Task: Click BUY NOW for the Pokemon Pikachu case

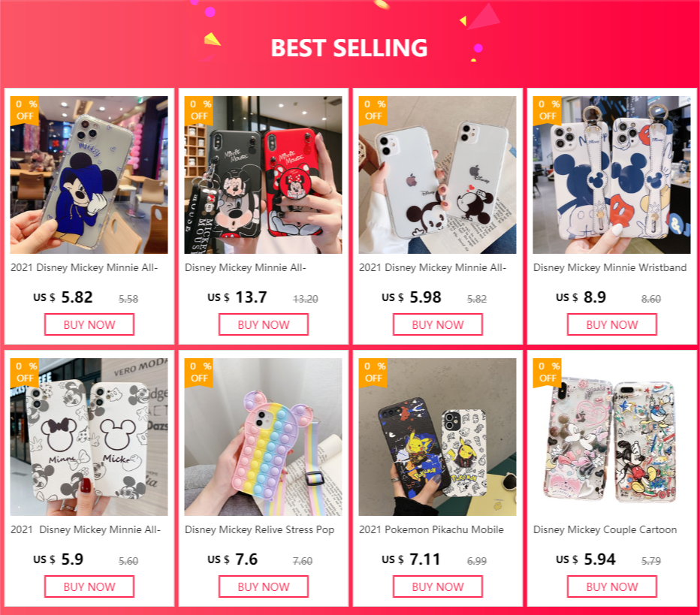Action: click(x=437, y=586)
